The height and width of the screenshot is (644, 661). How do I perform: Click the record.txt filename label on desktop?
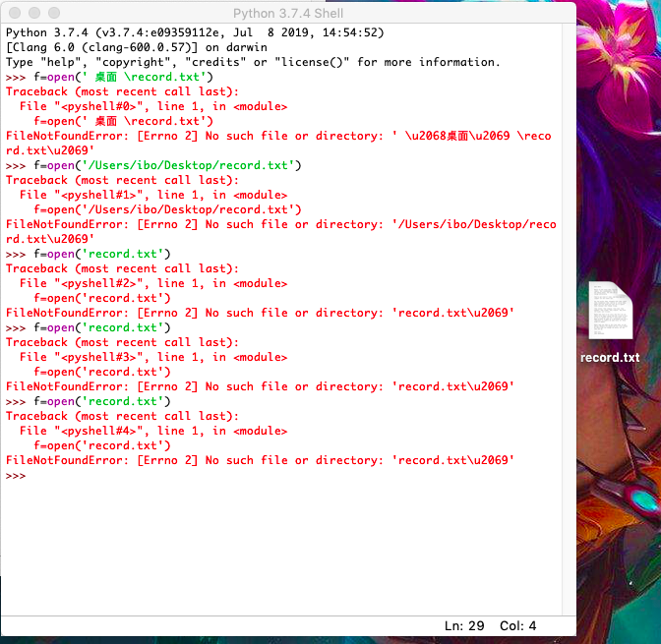tap(610, 358)
